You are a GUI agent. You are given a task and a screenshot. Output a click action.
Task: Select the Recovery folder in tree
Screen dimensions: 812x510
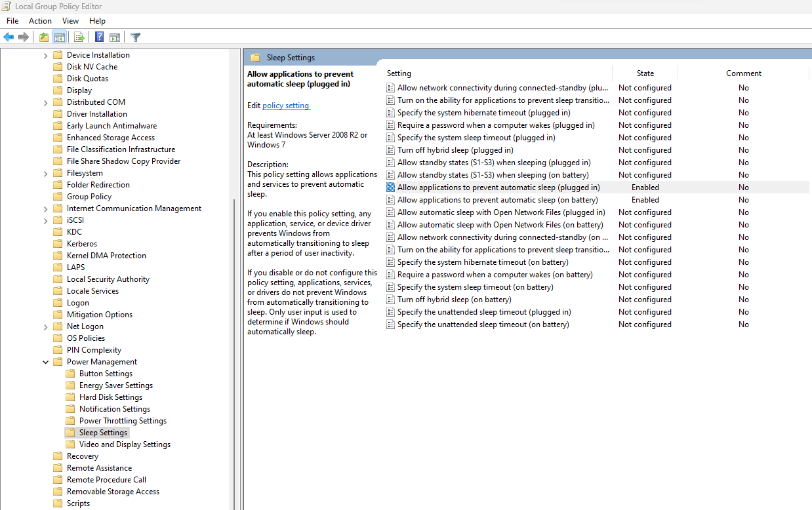(x=83, y=456)
